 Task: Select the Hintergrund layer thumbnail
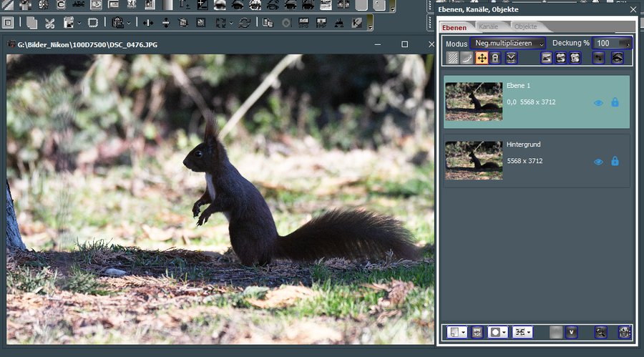point(473,160)
